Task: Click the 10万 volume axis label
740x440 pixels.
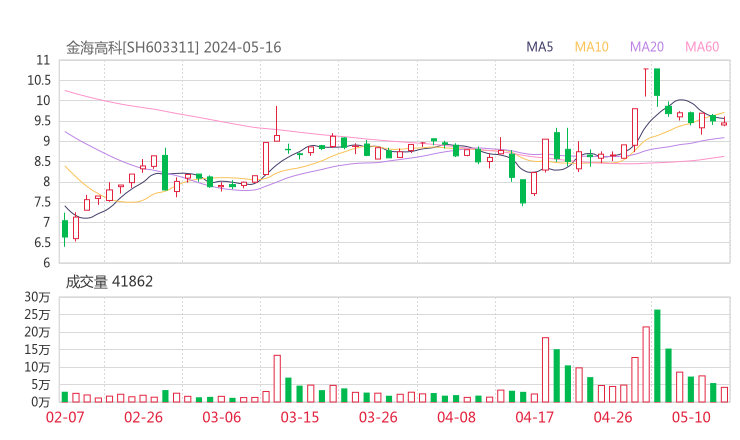Action: click(37, 367)
